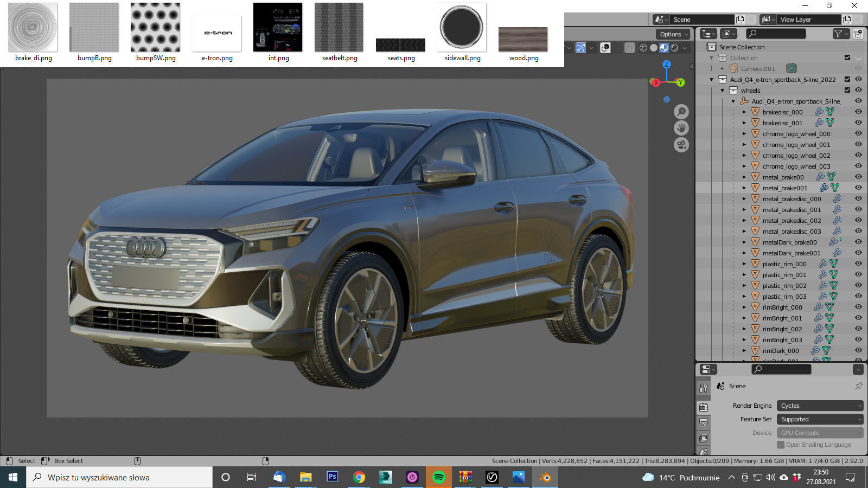Select metalDark_brake001 object

(791, 253)
